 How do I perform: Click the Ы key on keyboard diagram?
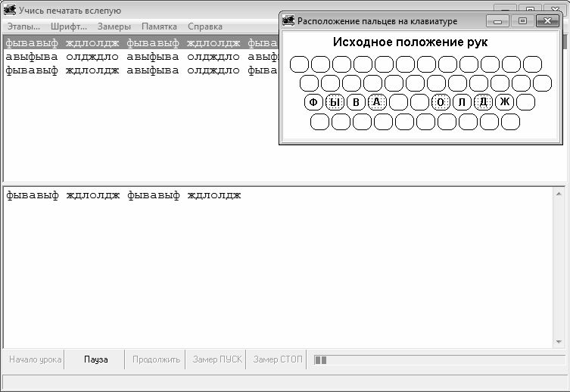pos(335,102)
